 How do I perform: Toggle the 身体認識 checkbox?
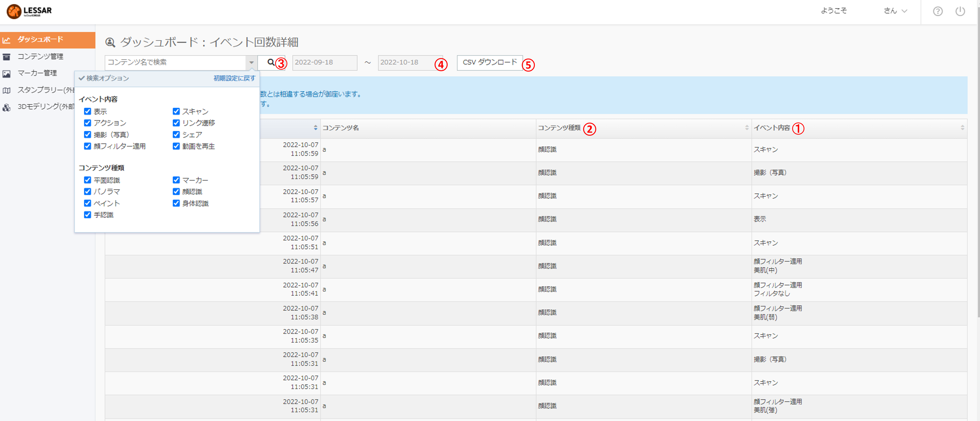(176, 203)
